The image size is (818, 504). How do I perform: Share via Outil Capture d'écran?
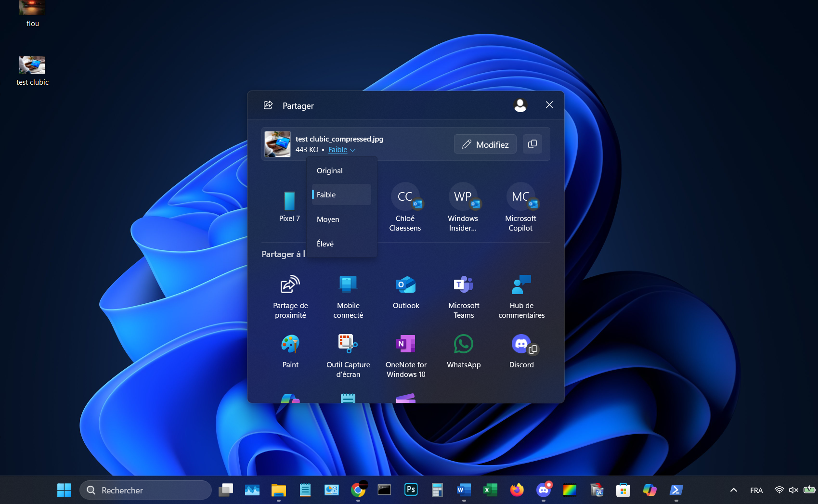coord(348,350)
